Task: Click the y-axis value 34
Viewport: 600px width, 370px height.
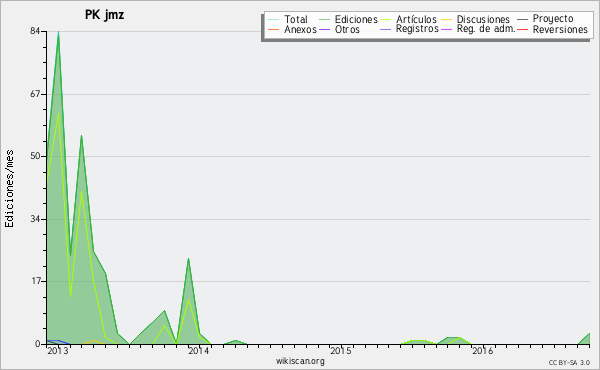Action: point(35,219)
